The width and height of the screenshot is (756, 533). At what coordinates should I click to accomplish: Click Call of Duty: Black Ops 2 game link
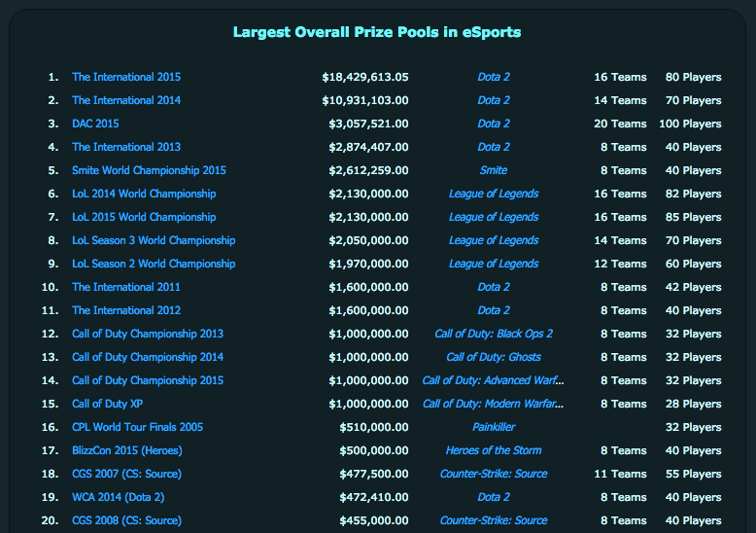pyautogui.click(x=494, y=334)
